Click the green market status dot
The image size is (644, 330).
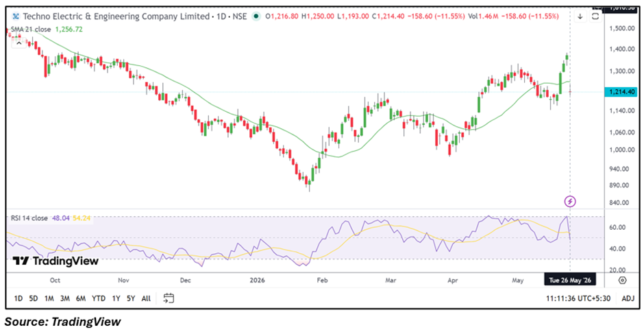click(256, 16)
